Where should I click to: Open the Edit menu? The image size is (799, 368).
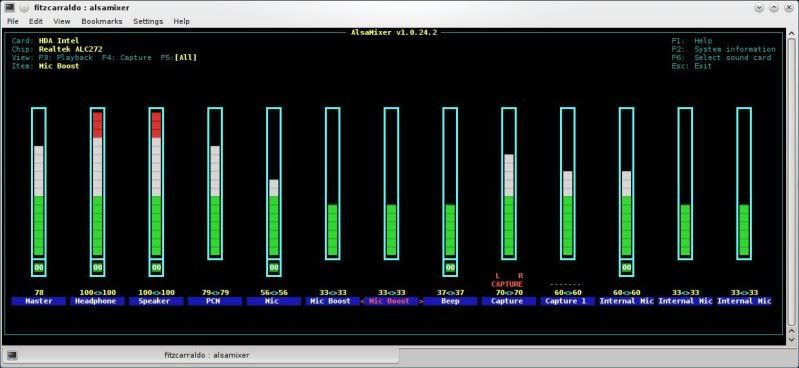point(36,21)
